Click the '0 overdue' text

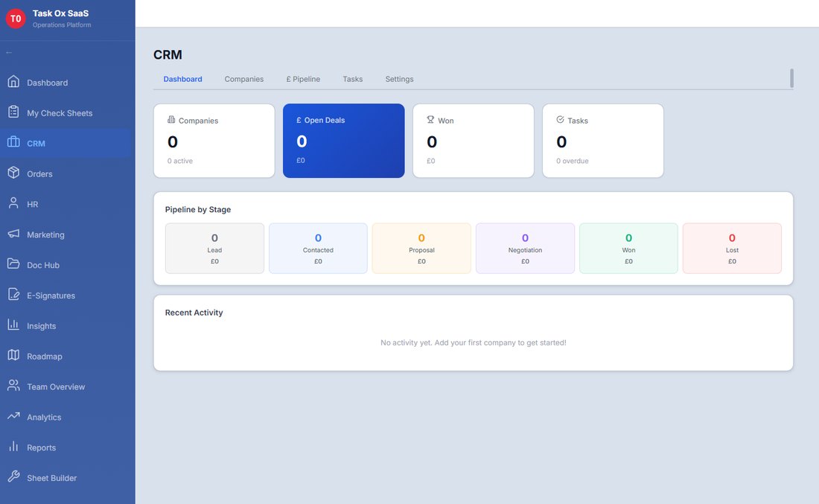(x=572, y=161)
